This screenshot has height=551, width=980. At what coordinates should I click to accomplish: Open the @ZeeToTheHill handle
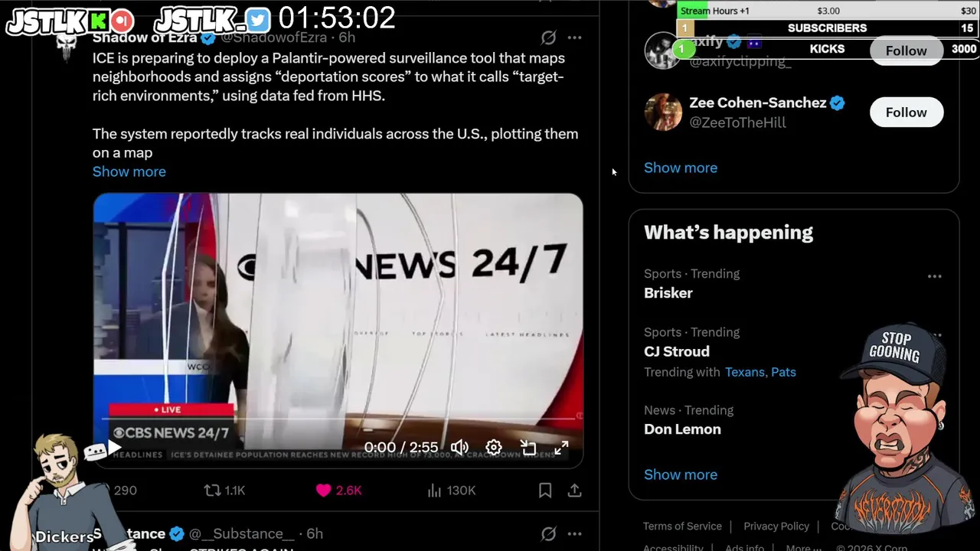click(x=738, y=122)
